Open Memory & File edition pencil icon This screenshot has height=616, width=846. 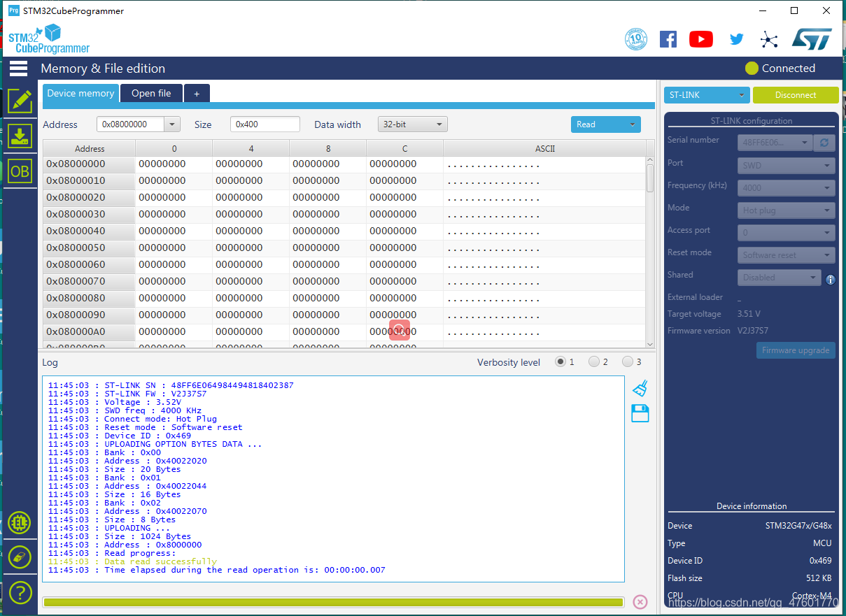20,101
